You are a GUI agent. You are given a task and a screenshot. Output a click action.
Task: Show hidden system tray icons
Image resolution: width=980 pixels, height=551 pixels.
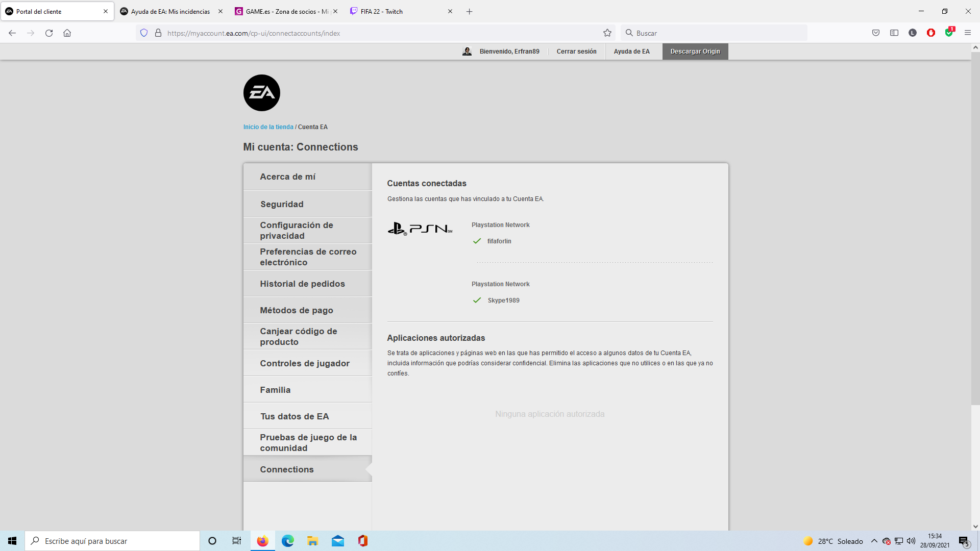click(874, 541)
